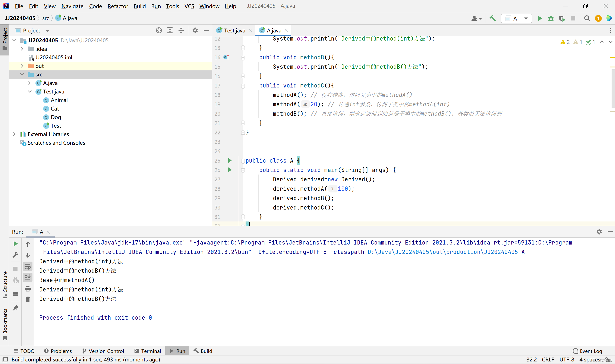Open the classpath link in console output
This screenshot has height=364, width=615.
click(442, 252)
